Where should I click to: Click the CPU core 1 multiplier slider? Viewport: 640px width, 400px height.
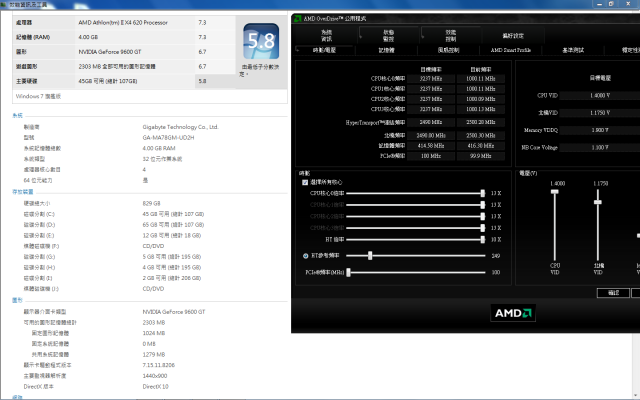click(416, 205)
